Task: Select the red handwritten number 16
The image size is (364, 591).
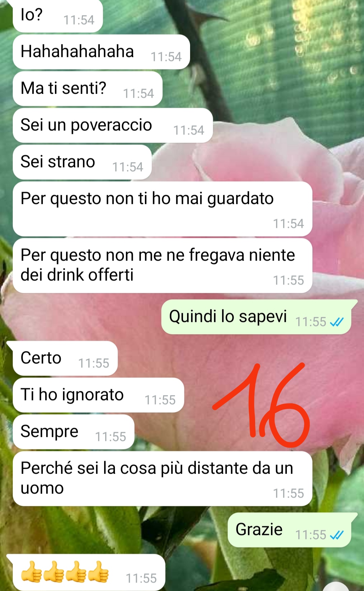Action: click(261, 405)
